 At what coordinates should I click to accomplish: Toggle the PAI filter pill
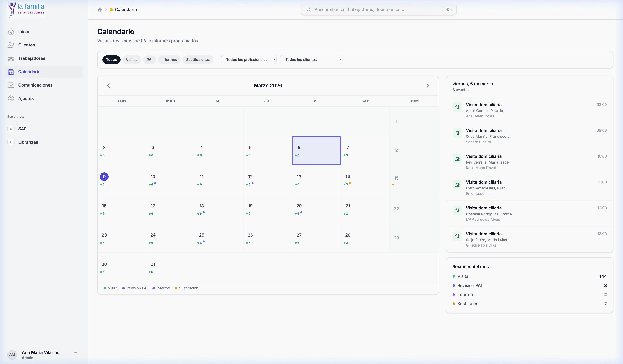tap(149, 60)
